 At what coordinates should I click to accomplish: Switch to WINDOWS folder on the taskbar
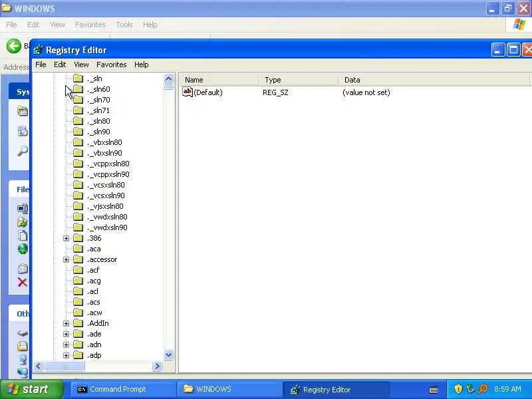coord(229,389)
